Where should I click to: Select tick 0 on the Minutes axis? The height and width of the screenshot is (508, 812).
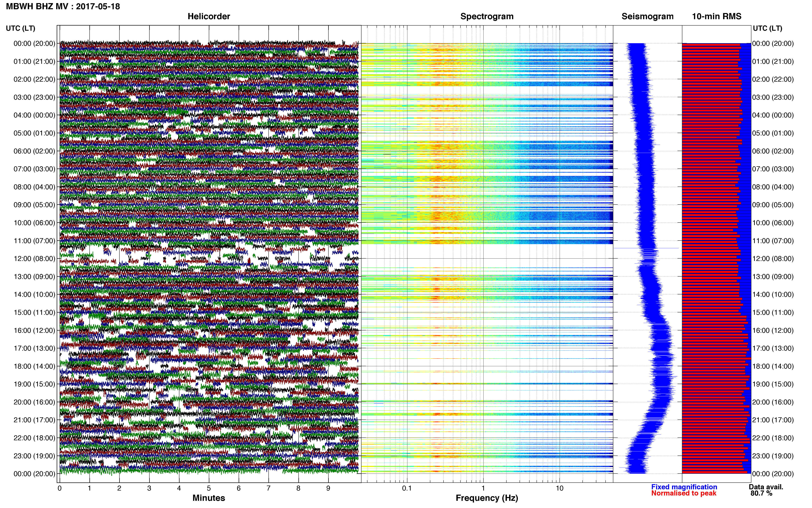pyautogui.click(x=60, y=488)
